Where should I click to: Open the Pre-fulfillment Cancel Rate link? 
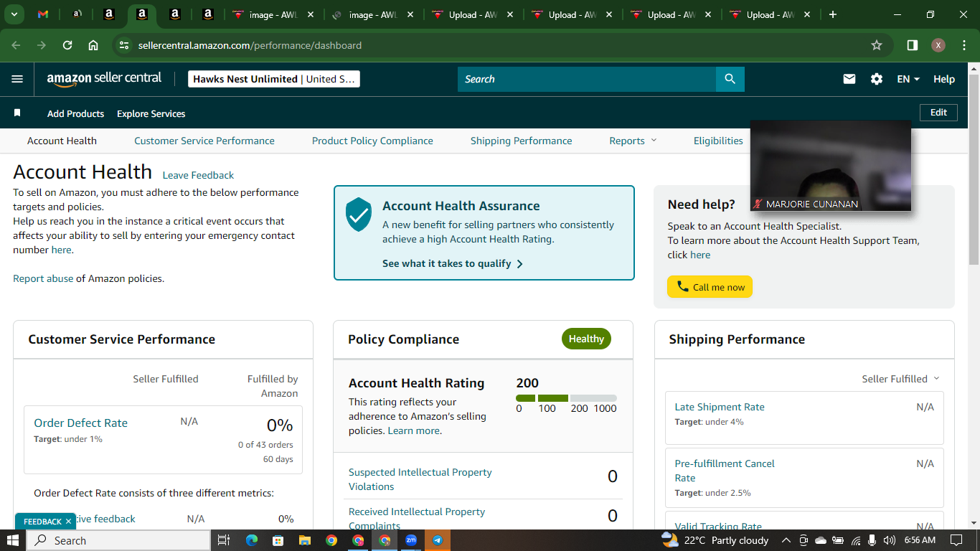click(725, 471)
